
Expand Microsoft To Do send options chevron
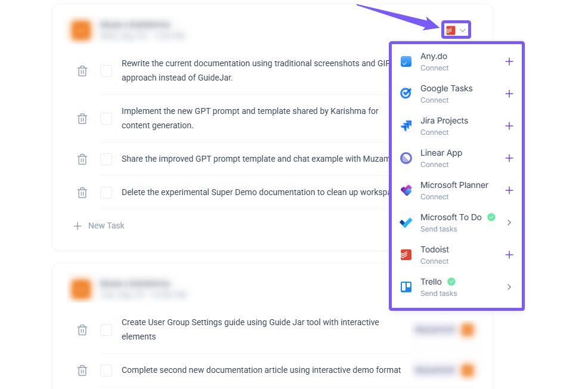pos(509,223)
